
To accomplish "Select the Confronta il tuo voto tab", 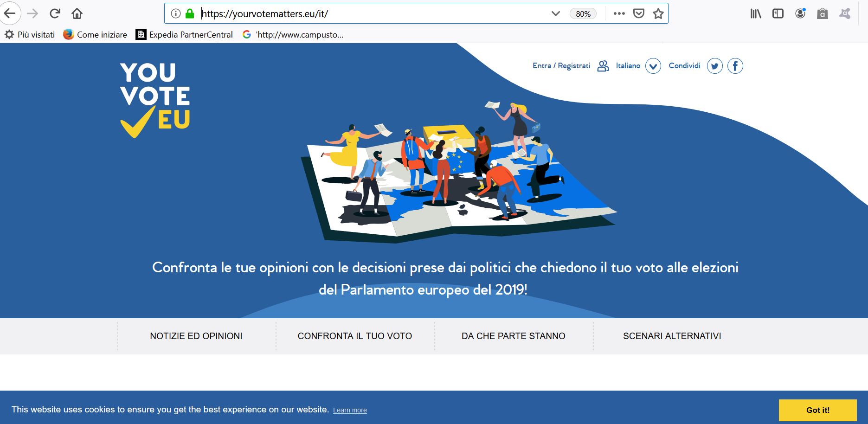I will point(355,336).
